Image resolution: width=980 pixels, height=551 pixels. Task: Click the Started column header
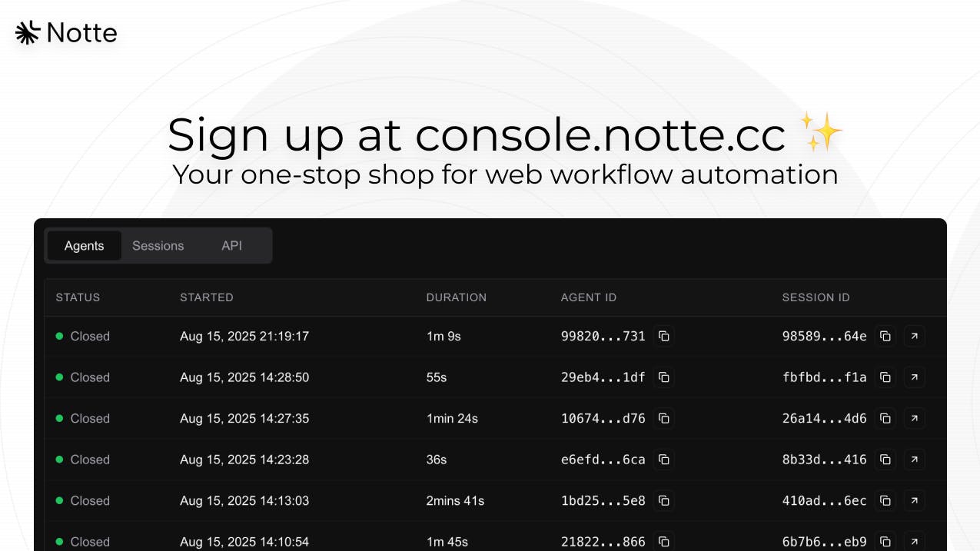[207, 297]
